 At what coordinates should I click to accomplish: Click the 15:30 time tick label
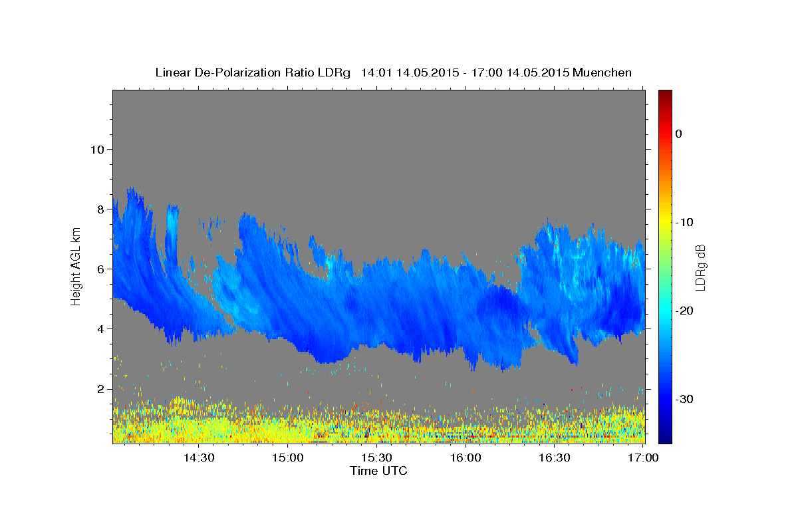tap(376, 458)
